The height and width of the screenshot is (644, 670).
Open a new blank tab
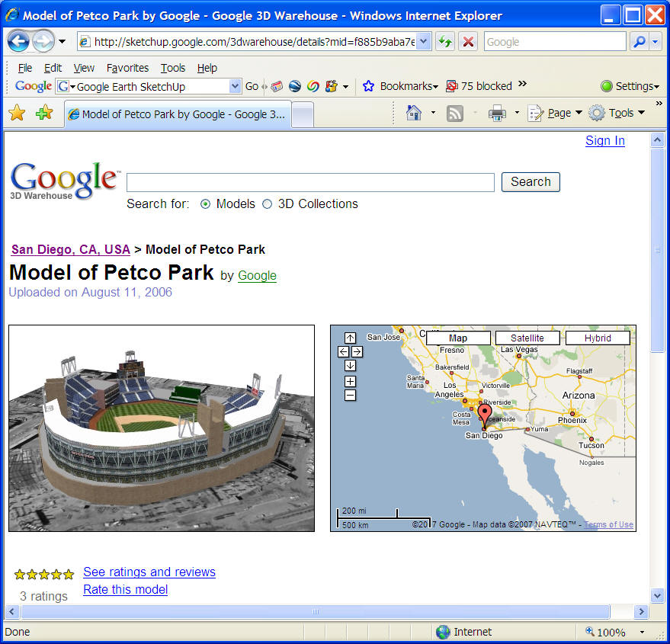point(303,114)
